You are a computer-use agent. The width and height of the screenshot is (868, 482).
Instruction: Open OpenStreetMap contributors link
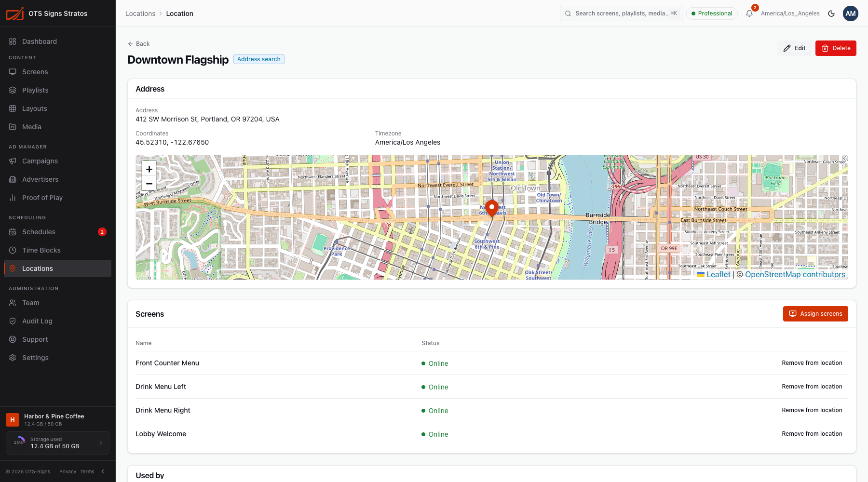(795, 274)
